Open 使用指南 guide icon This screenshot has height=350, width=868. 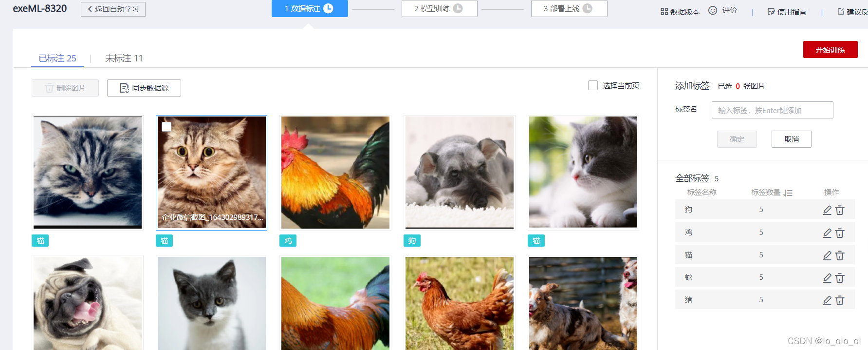pos(771,12)
